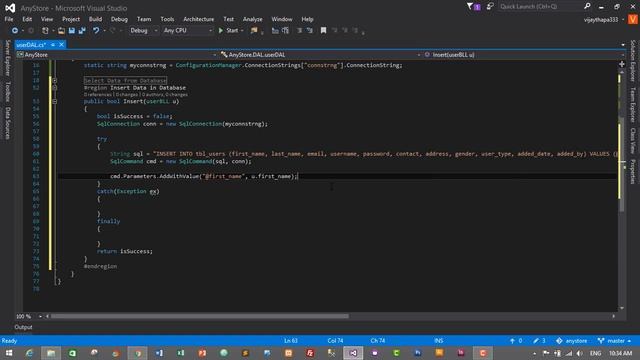
Task: Open the Data Sources side tab
Action: 7,123
